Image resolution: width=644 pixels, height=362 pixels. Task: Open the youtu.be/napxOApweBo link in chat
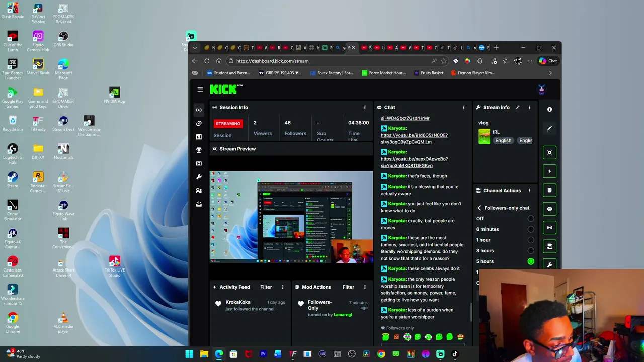pos(414,162)
